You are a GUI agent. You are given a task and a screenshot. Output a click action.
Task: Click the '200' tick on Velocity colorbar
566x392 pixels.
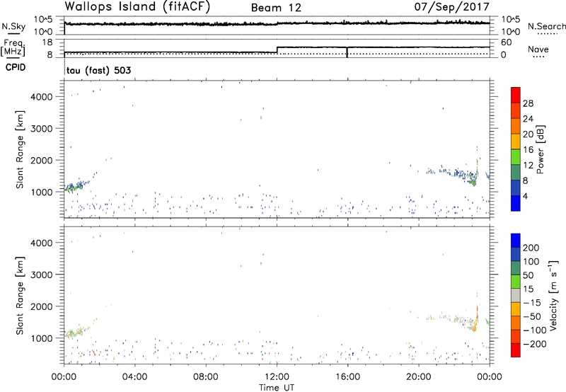[531, 248]
